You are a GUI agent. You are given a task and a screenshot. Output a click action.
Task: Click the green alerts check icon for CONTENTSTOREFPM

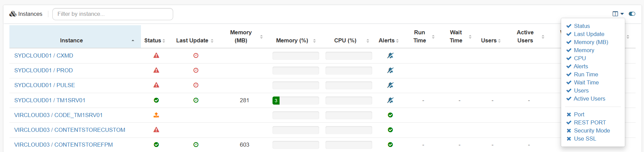click(x=390, y=145)
